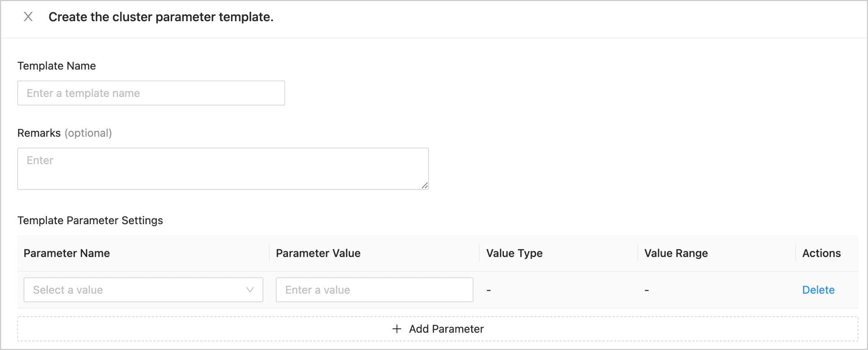Screen dimensions: 868x350
Task: Click the Value Range column header
Action: coord(676,253)
